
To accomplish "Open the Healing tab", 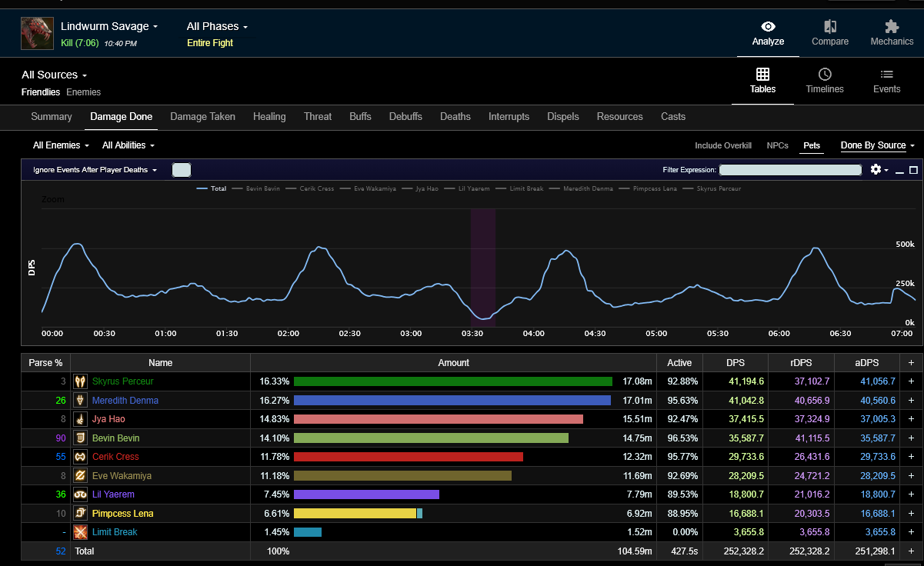I will tap(269, 117).
